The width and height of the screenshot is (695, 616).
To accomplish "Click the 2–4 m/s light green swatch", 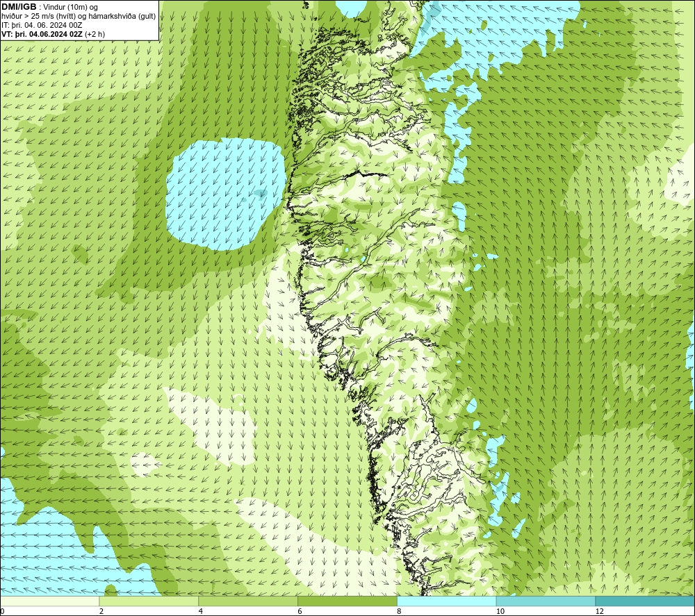I will tap(149, 601).
